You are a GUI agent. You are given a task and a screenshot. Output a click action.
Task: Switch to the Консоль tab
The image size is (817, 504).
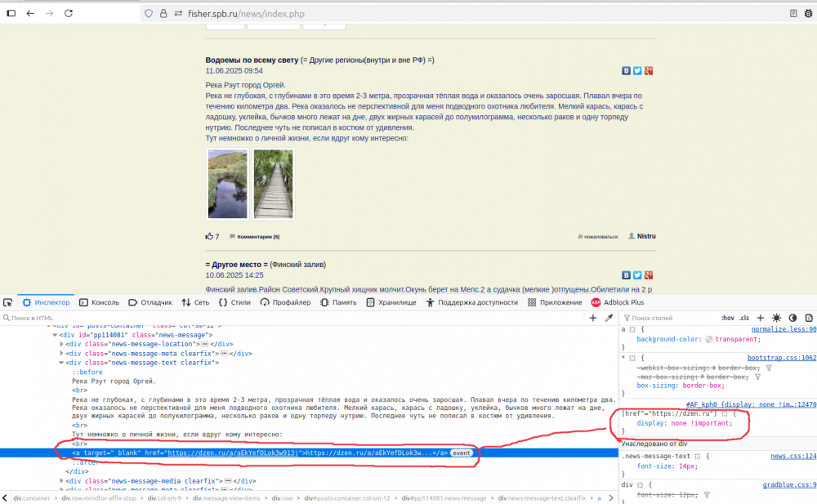99,302
